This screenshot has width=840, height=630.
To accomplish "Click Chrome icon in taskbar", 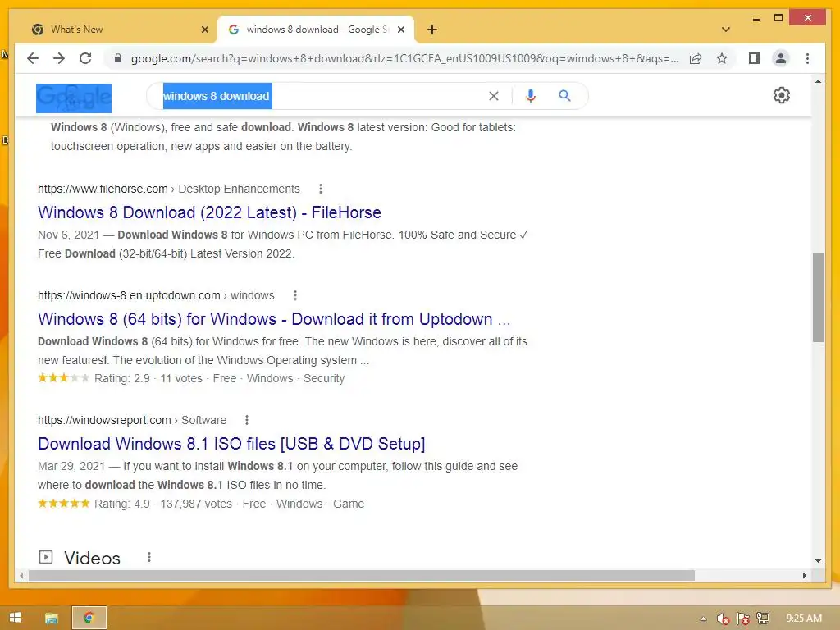I will coord(89,619).
